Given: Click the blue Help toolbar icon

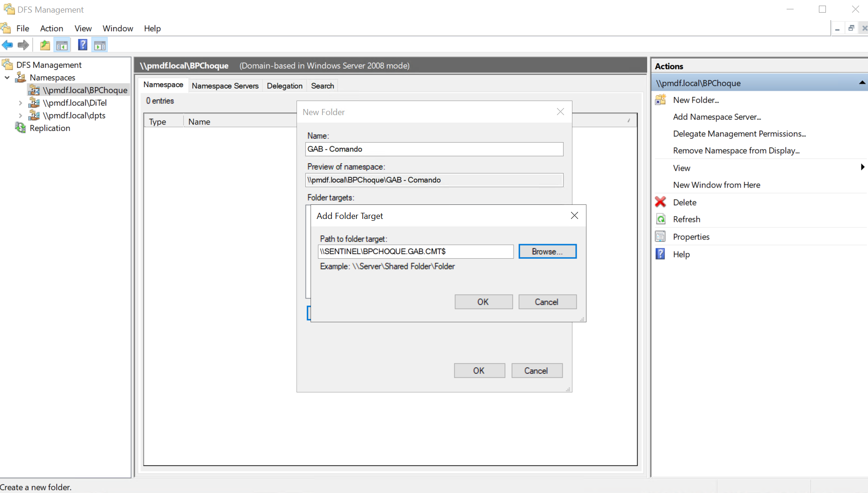Looking at the screenshot, I should (82, 45).
